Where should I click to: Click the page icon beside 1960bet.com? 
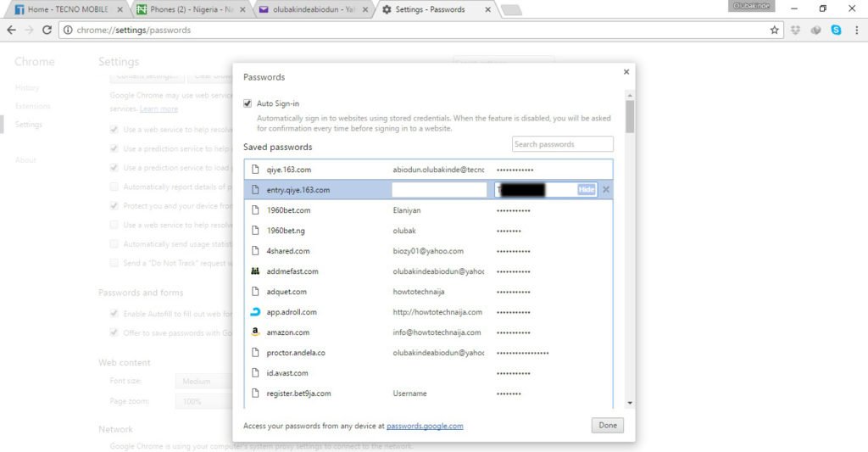(255, 210)
